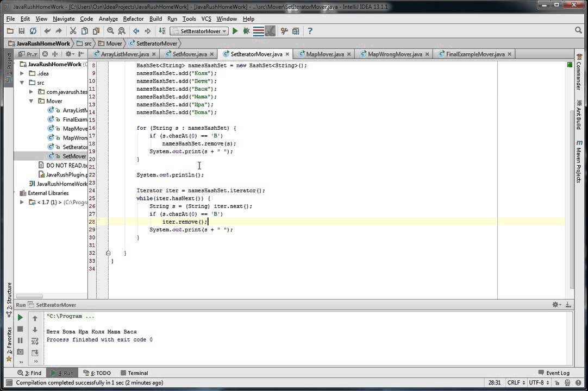Navigate Forward with right arrow icon
The width and height of the screenshot is (588, 391).
click(x=148, y=31)
